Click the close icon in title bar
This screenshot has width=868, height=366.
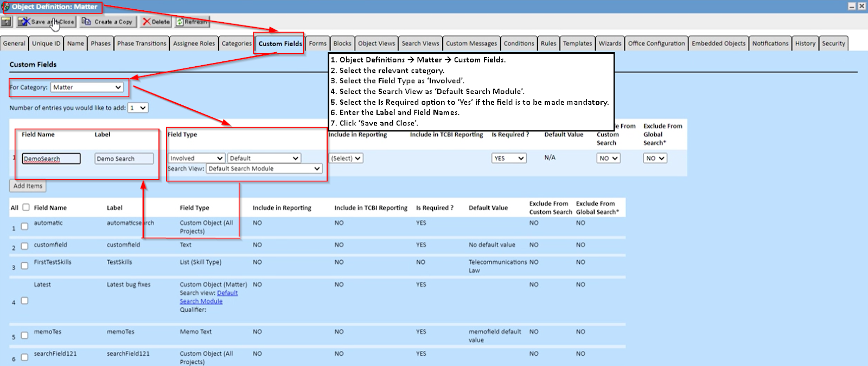(861, 6)
